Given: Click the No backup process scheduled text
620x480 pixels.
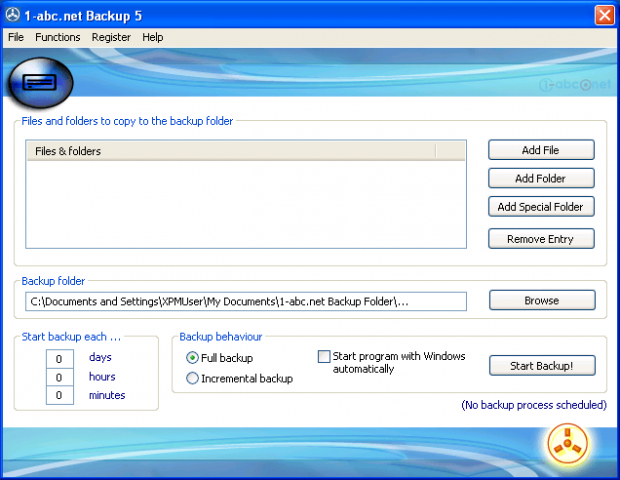Looking at the screenshot, I should [534, 405].
